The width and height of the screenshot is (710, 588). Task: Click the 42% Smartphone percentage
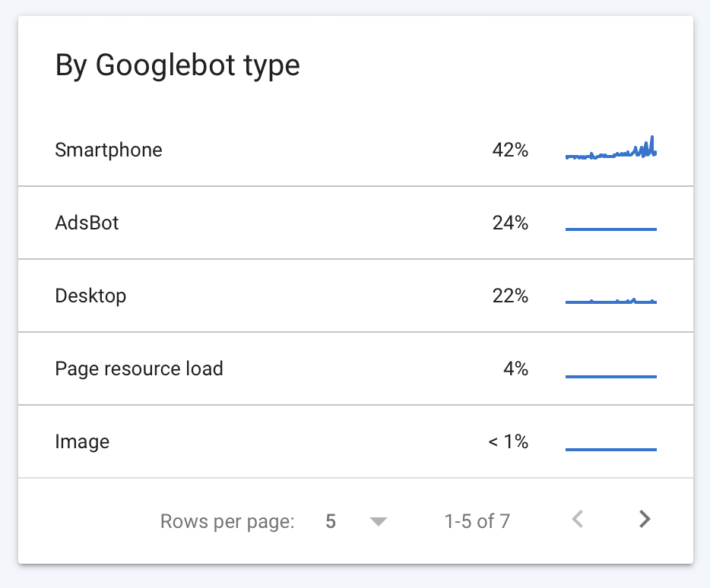[x=510, y=150]
